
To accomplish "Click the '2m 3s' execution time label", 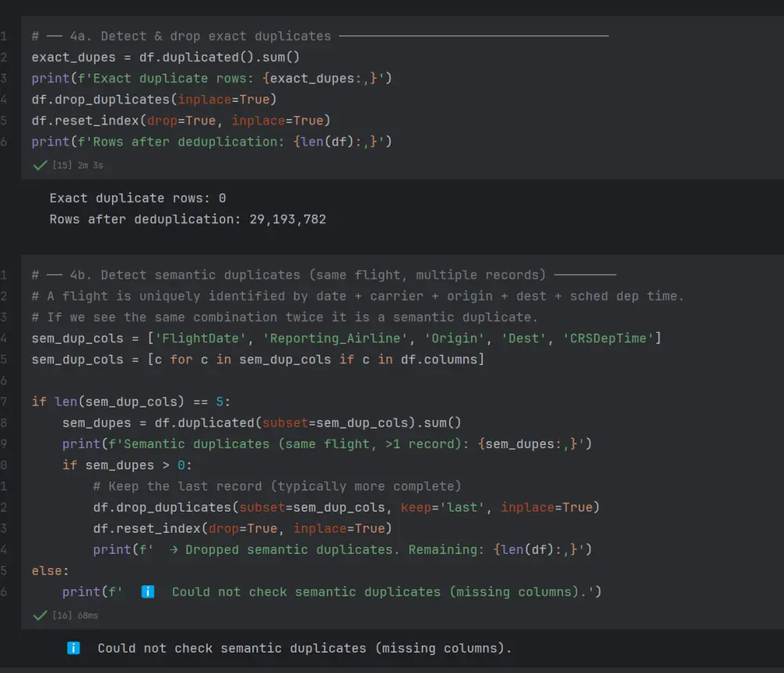I will click(x=90, y=165).
